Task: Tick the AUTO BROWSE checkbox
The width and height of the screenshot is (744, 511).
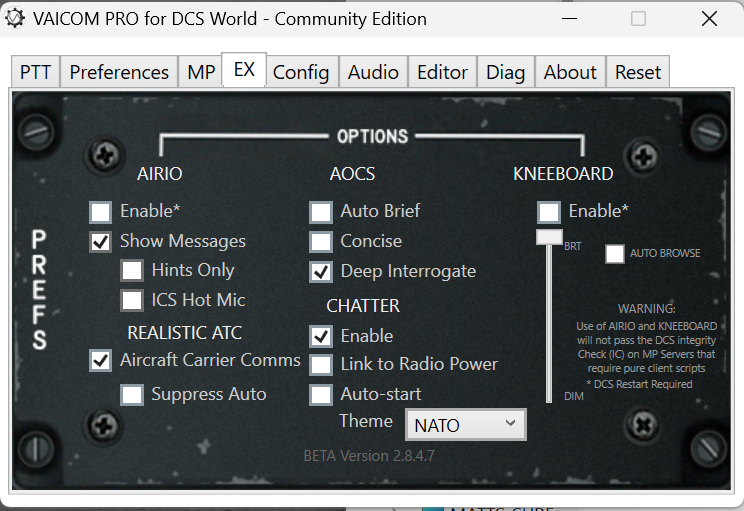Action: 614,254
